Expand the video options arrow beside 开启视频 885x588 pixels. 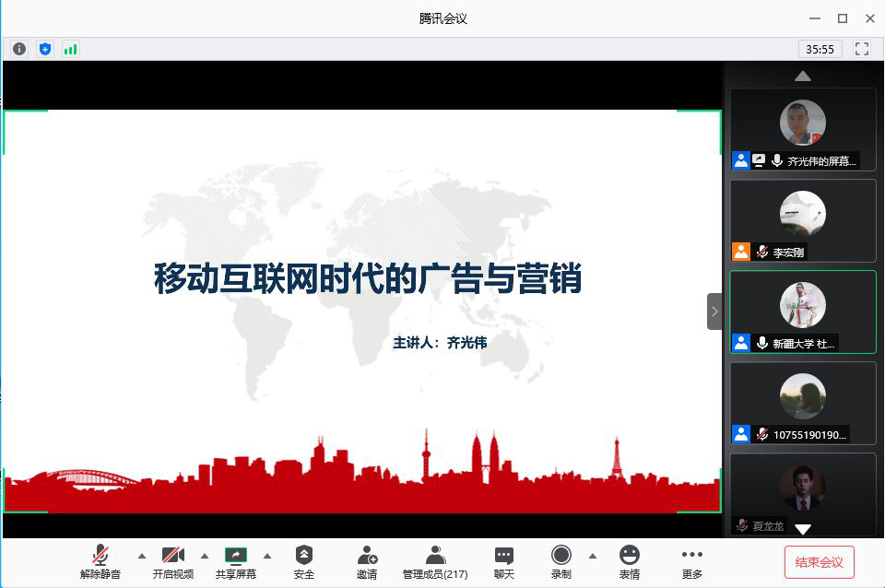pyautogui.click(x=205, y=556)
